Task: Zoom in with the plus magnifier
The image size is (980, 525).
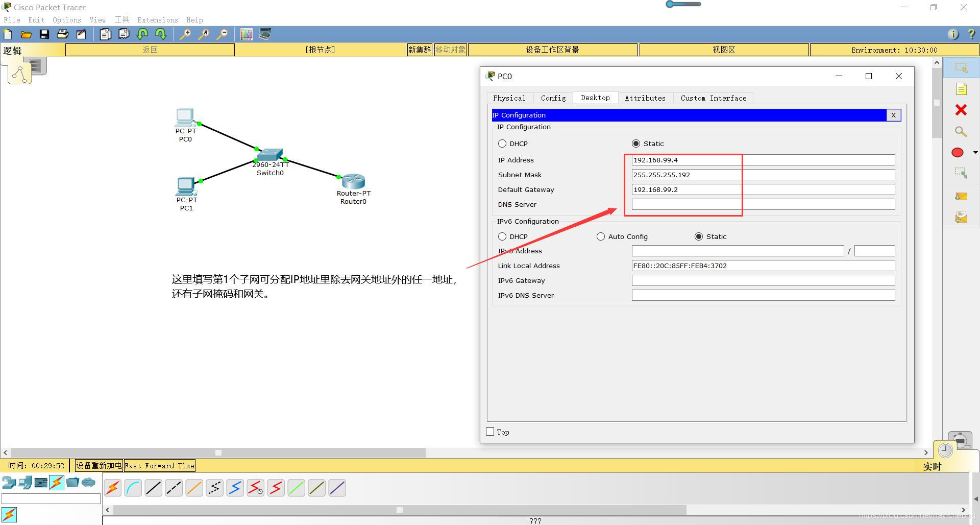Action: tap(185, 34)
